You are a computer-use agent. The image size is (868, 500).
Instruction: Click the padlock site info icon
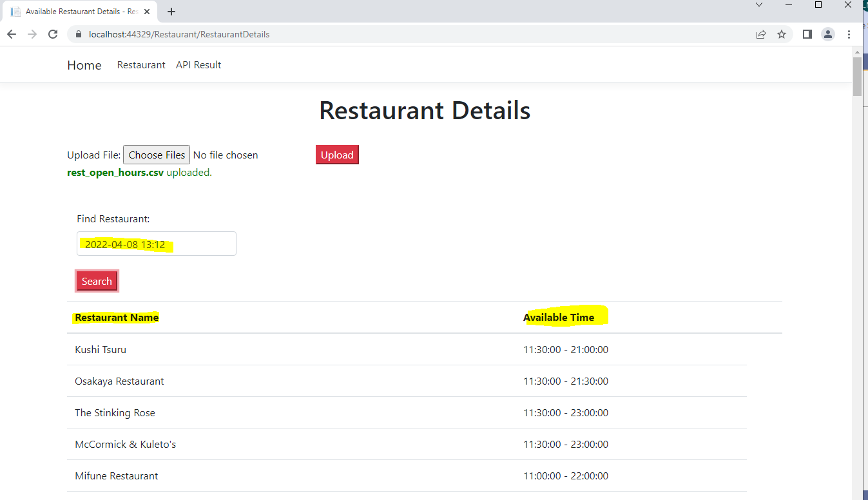coord(79,34)
